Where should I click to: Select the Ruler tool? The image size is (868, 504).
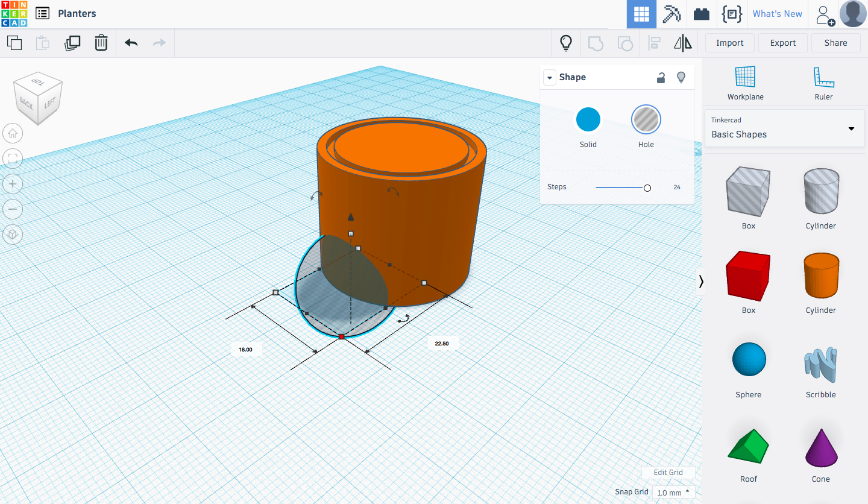[823, 83]
